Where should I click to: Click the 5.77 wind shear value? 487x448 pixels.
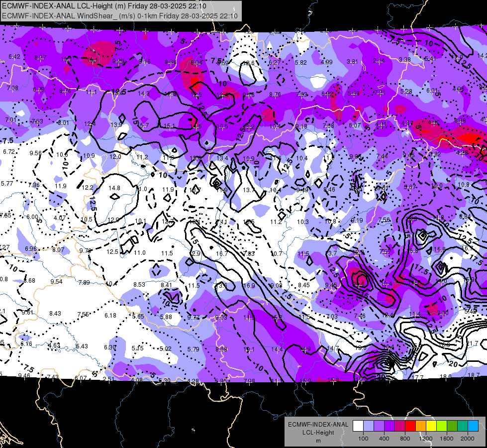(x=7, y=183)
